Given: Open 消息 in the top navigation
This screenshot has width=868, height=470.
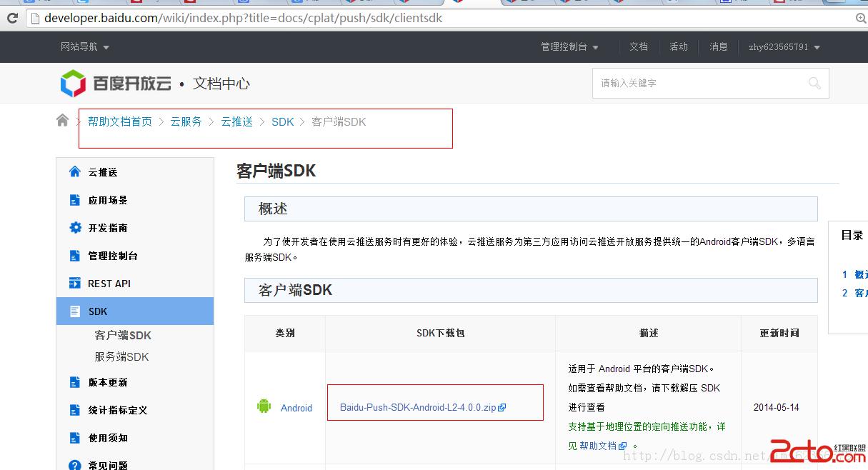Looking at the screenshot, I should click(x=719, y=47).
